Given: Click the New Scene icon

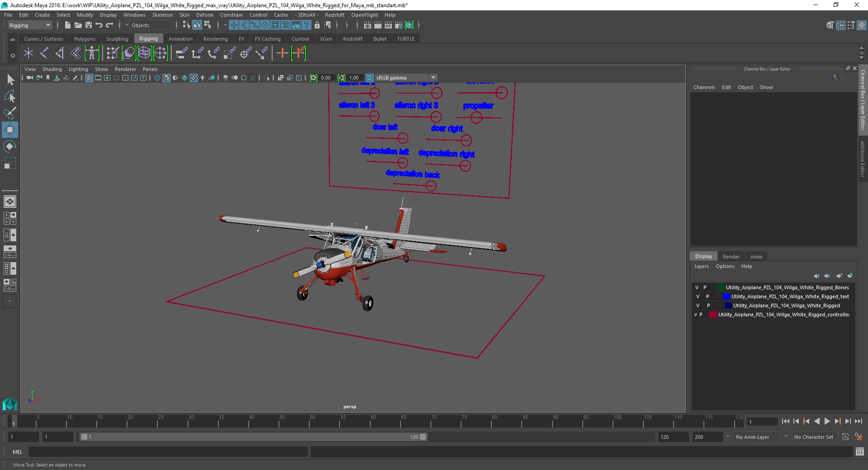Looking at the screenshot, I should tap(68, 25).
